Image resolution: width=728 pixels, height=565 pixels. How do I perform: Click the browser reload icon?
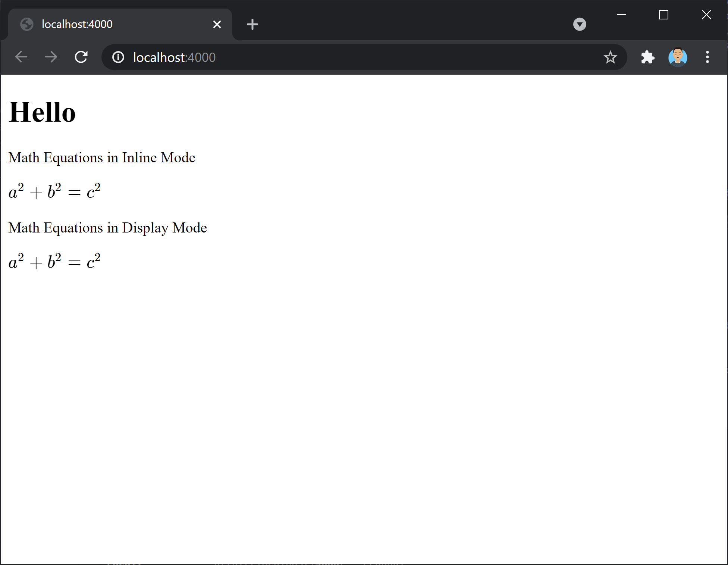(81, 57)
